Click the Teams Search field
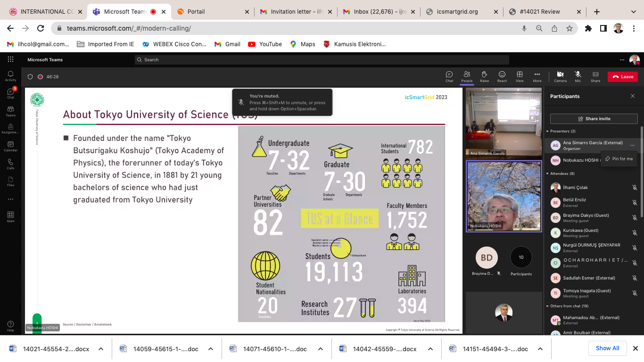Viewport: 644px width, 362px height. click(x=322, y=60)
